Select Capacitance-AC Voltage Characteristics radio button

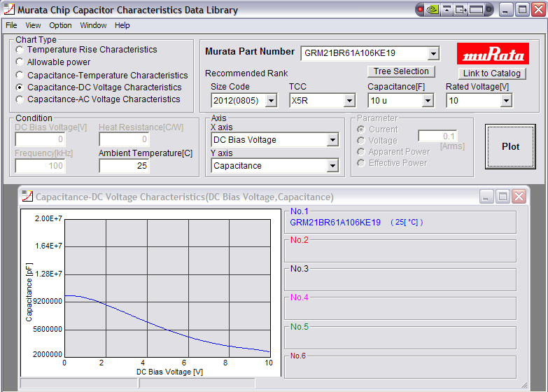(20, 99)
